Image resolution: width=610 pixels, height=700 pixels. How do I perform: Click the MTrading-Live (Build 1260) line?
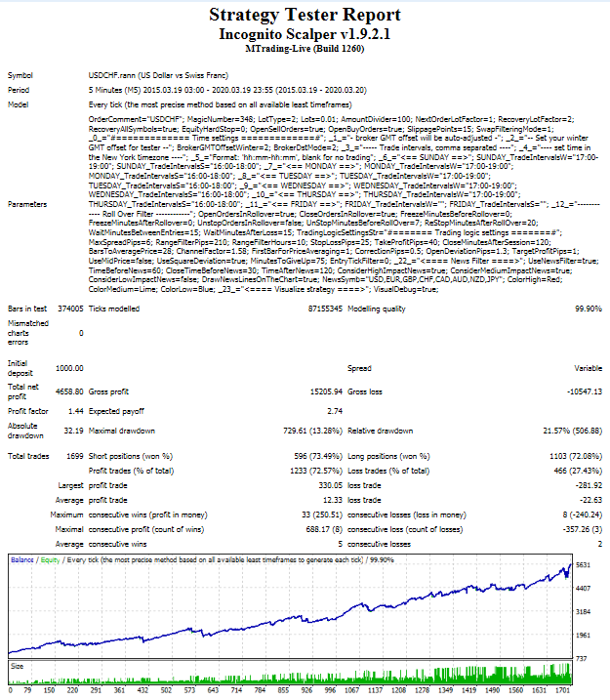point(305,49)
